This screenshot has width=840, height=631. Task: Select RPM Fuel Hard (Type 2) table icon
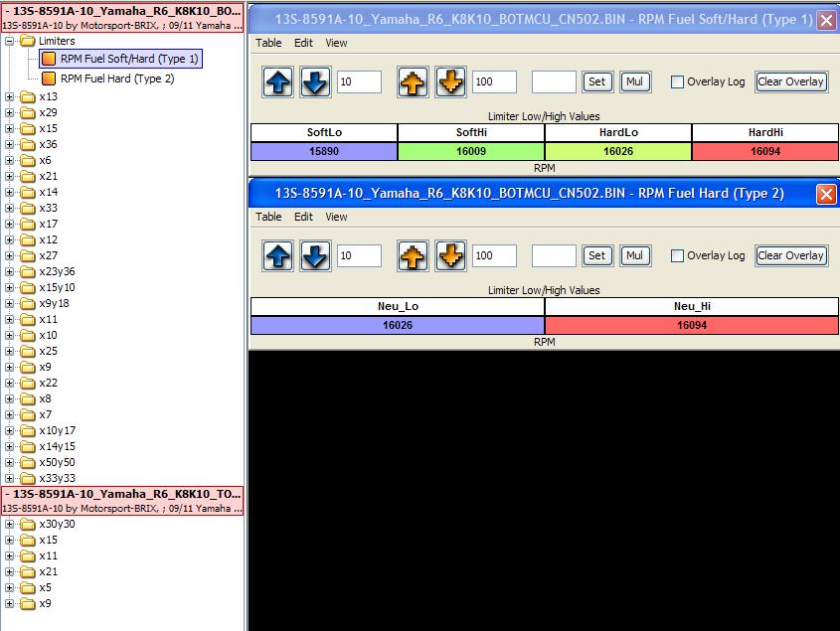[x=49, y=79]
